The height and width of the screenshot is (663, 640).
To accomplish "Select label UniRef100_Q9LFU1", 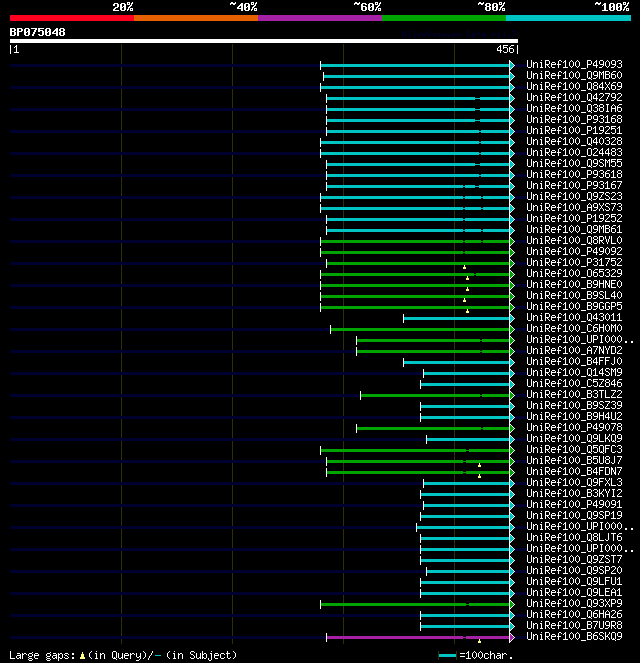I will pyautogui.click(x=574, y=581).
